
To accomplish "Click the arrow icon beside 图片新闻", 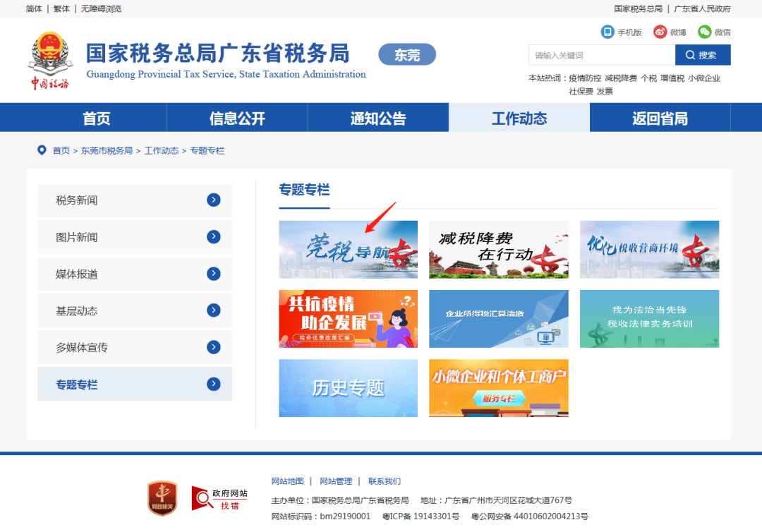I will coord(213,236).
